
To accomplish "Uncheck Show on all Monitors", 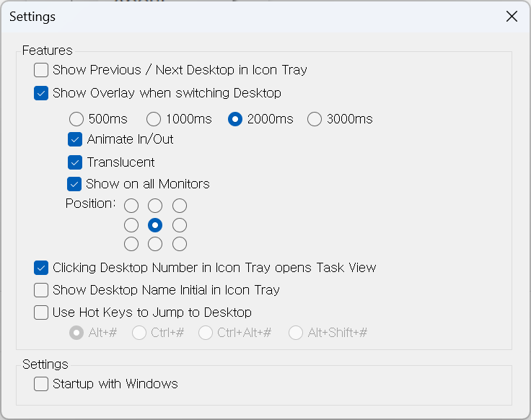I will (x=75, y=184).
